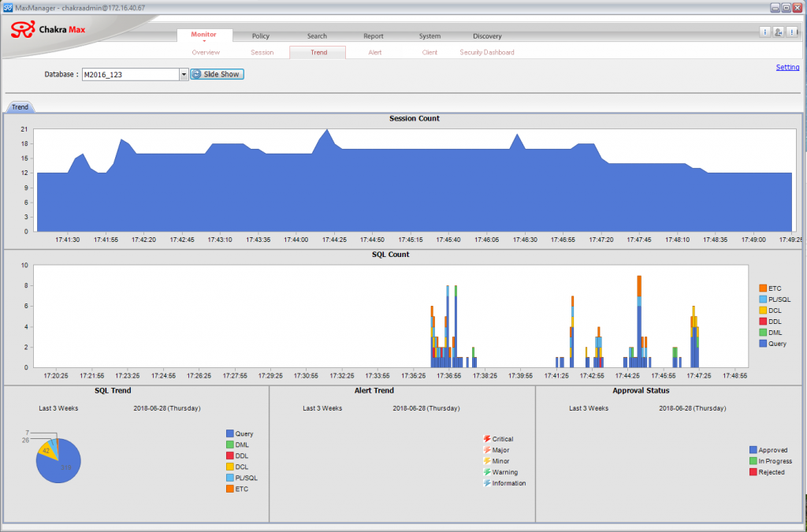Click the DDL red swatch in SQL Count legend

[763, 321]
